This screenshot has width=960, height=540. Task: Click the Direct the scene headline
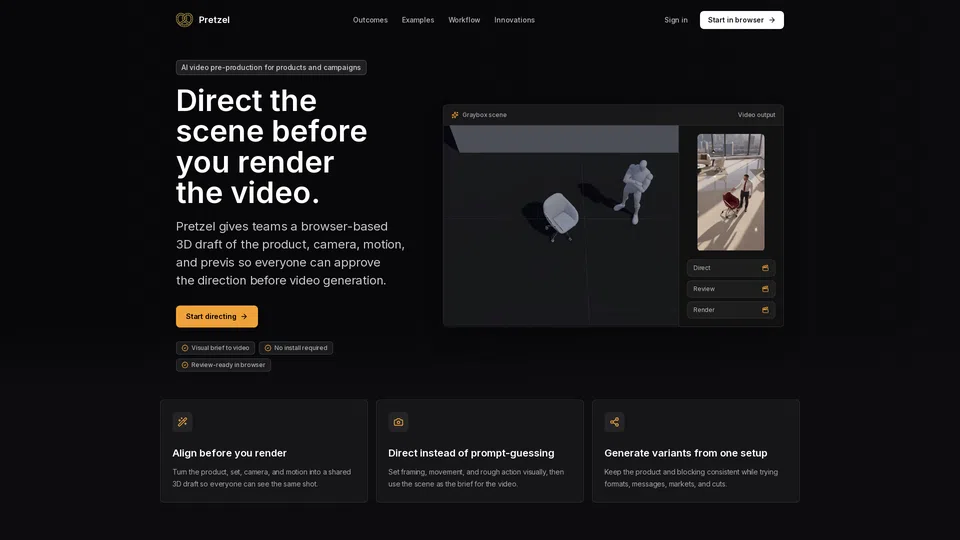click(x=271, y=146)
